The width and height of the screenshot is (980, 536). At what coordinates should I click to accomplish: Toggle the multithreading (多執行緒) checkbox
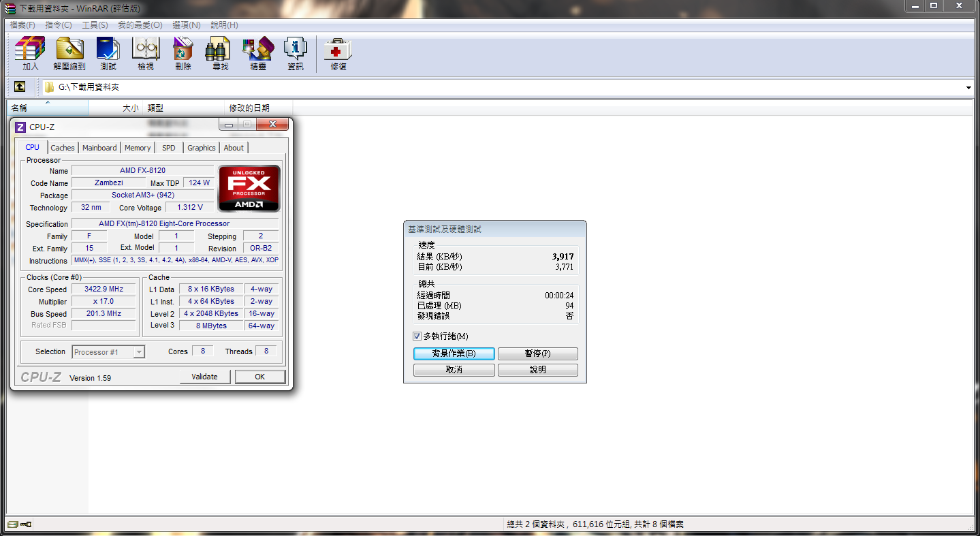(417, 336)
